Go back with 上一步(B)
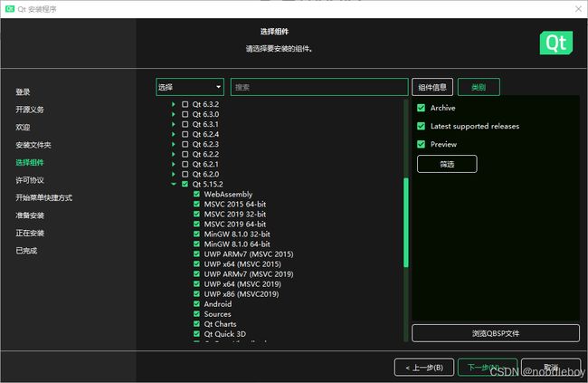Image resolution: width=588 pixels, height=383 pixels. (424, 368)
